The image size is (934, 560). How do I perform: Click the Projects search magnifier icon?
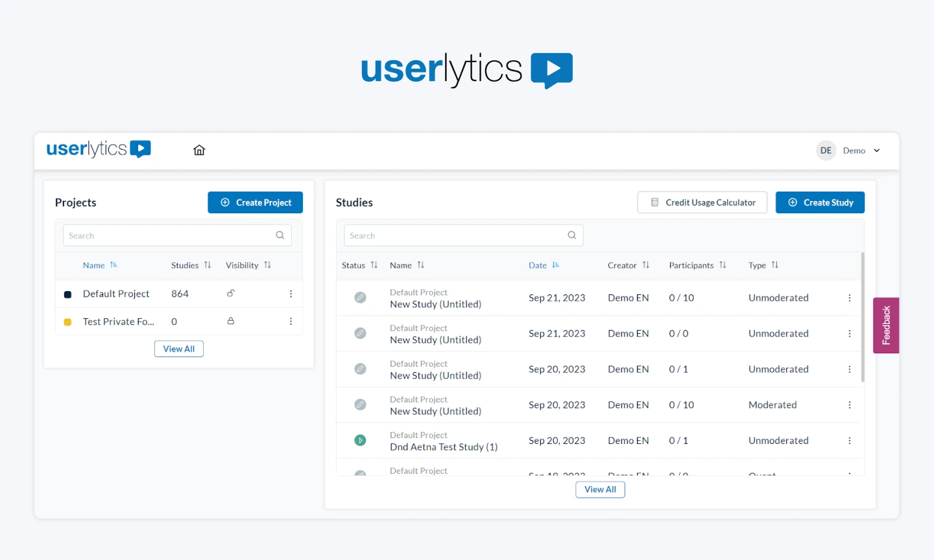coord(280,235)
